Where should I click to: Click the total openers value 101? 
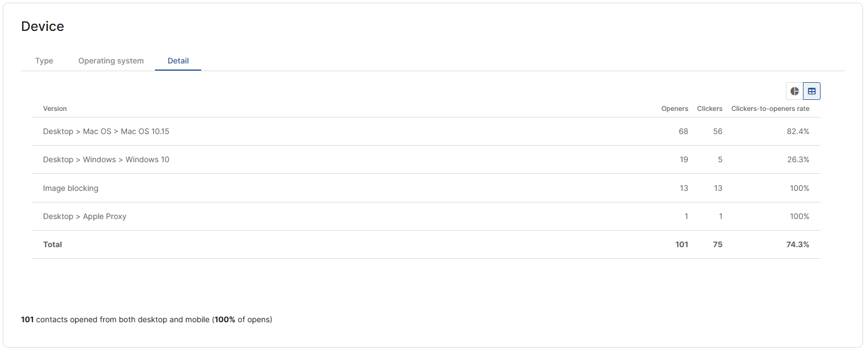pos(682,244)
